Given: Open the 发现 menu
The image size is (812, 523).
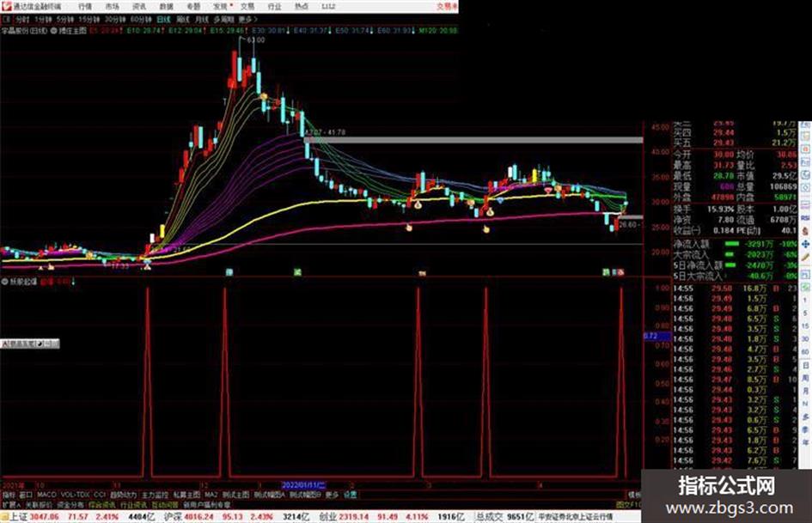Looking at the screenshot, I should (x=221, y=7).
